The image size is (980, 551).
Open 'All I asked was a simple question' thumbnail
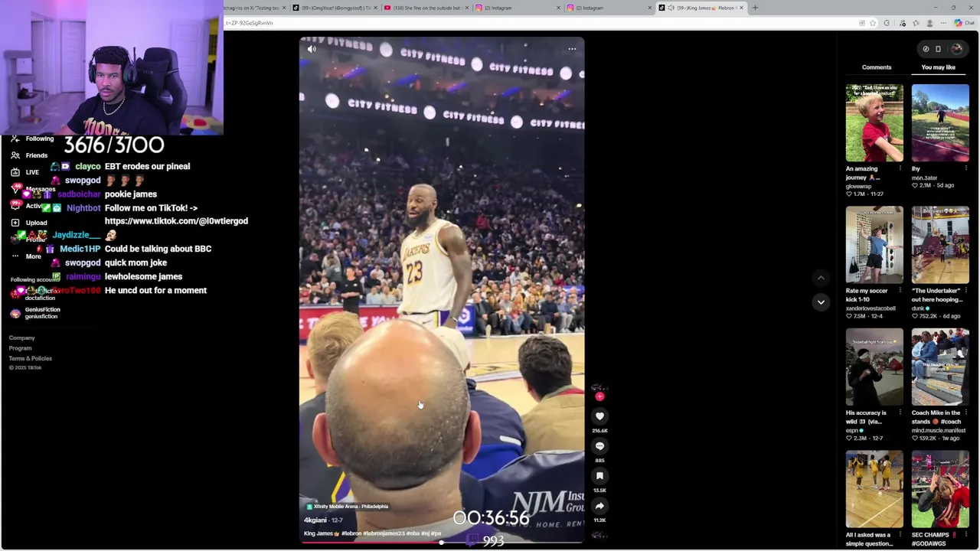click(x=874, y=489)
